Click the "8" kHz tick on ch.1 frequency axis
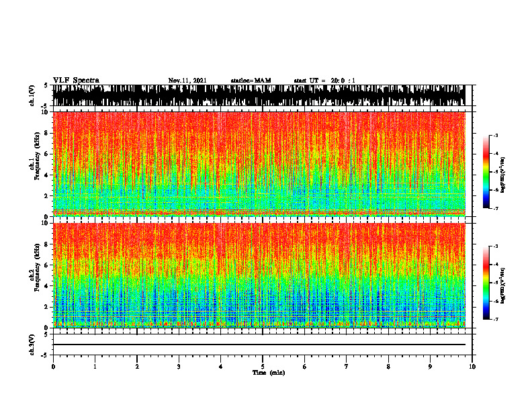The image size is (532, 411). 47,133
